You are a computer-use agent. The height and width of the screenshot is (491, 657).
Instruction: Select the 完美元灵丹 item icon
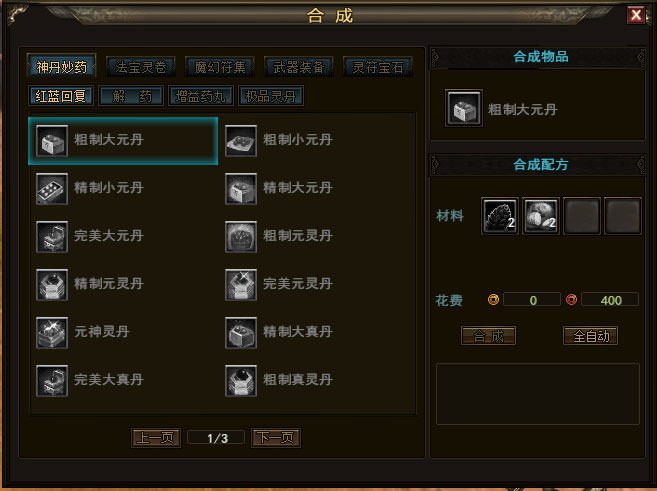pyautogui.click(x=241, y=285)
